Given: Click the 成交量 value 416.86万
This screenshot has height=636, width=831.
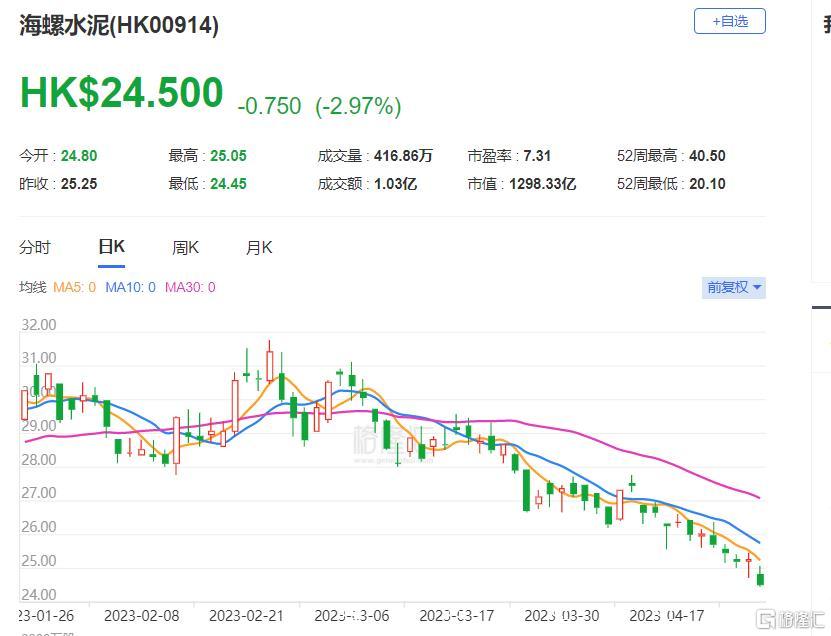Looking at the screenshot, I should click(403, 156).
